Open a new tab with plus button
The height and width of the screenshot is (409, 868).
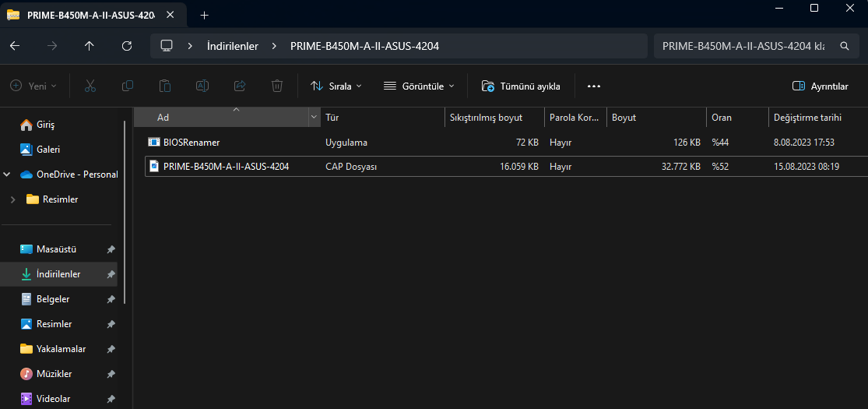pyautogui.click(x=205, y=15)
